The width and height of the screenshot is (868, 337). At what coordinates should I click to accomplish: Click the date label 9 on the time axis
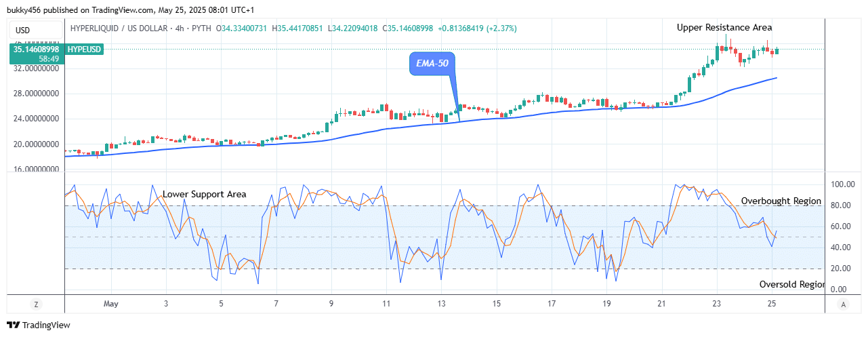click(331, 304)
